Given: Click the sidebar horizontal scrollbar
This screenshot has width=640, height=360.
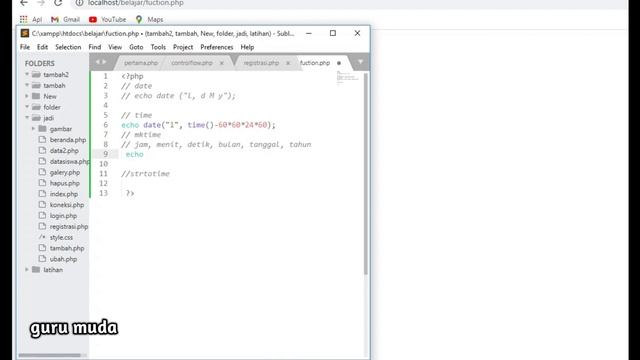Looking at the screenshot, I should (50, 355).
